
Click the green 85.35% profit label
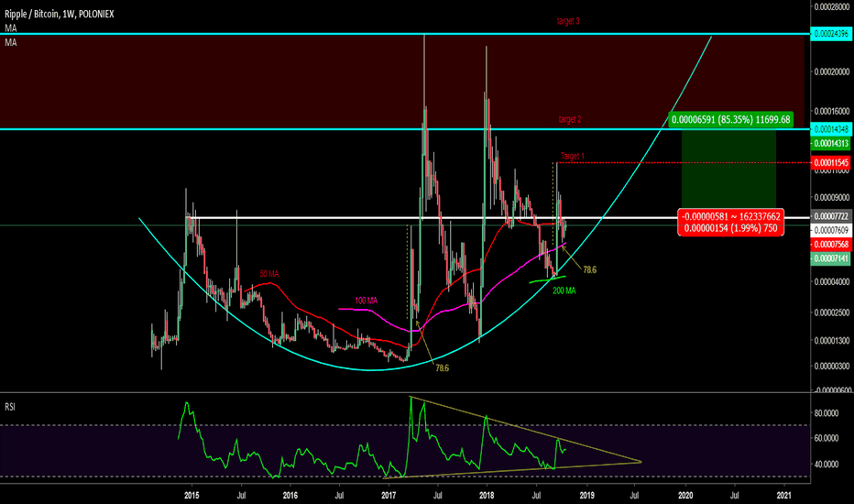(731, 119)
